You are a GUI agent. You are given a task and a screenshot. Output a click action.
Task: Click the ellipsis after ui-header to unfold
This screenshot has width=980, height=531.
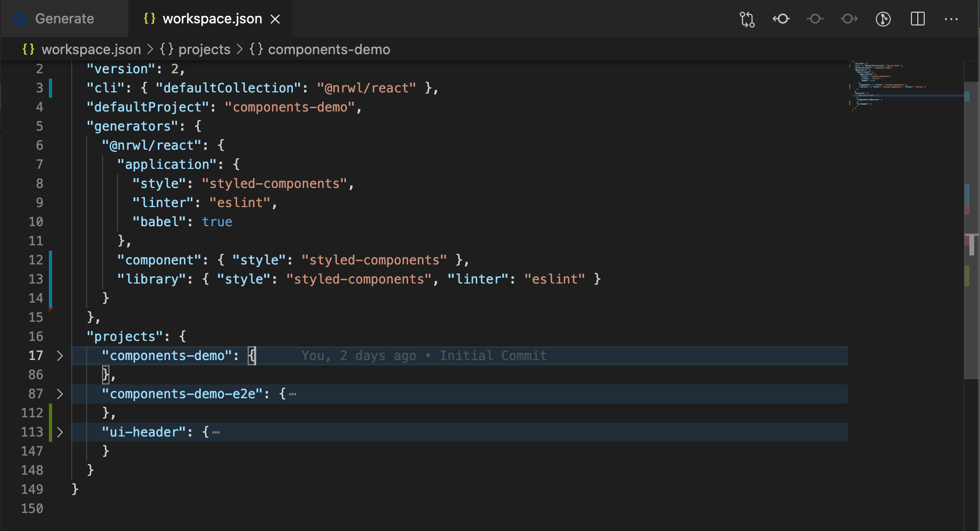point(216,432)
